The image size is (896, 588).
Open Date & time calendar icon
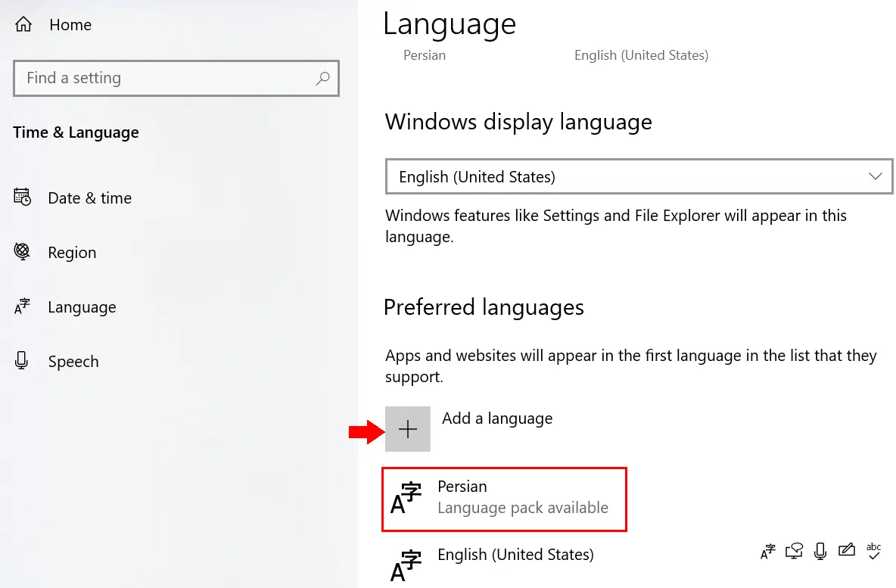pyautogui.click(x=22, y=198)
